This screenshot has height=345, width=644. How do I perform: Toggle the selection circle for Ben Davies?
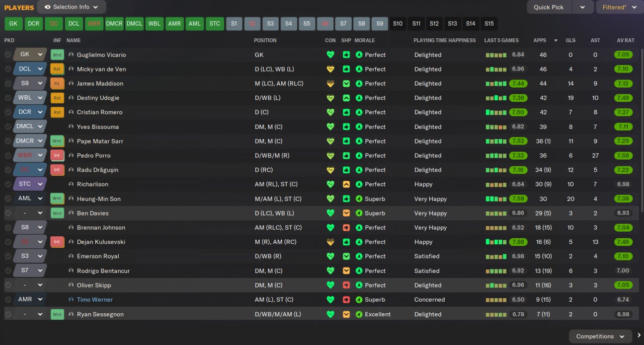click(x=8, y=213)
